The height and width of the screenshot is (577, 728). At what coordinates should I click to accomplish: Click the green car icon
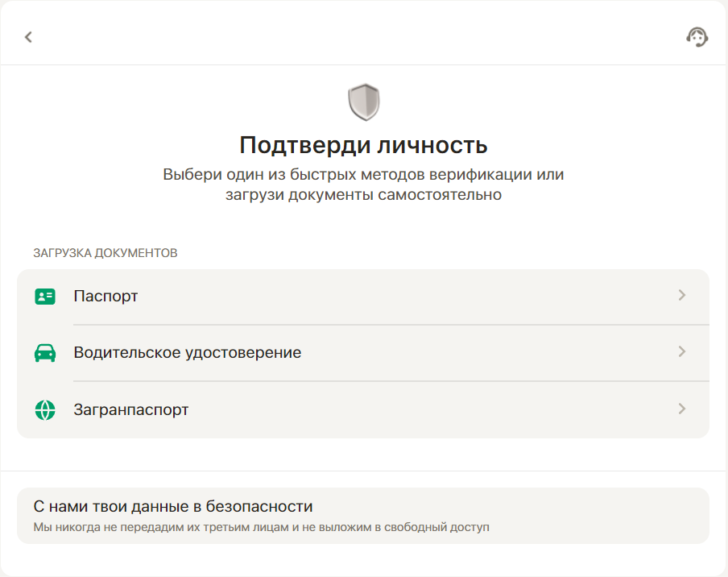click(x=45, y=353)
